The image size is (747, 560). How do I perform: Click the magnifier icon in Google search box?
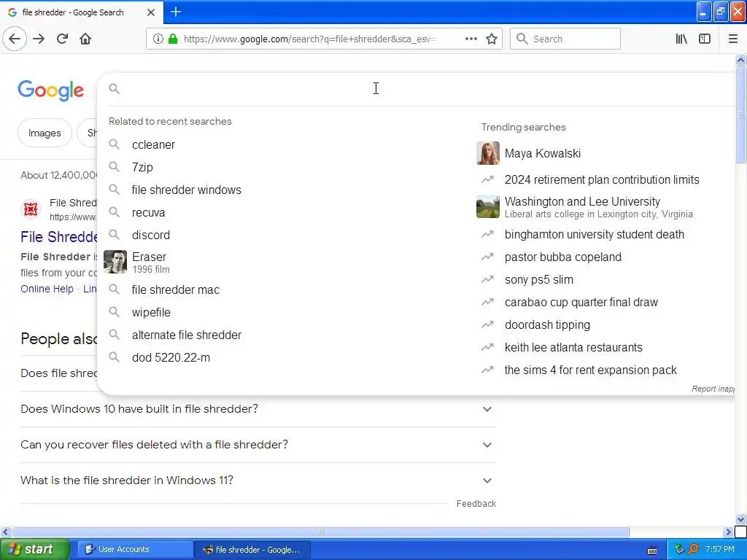pyautogui.click(x=114, y=88)
